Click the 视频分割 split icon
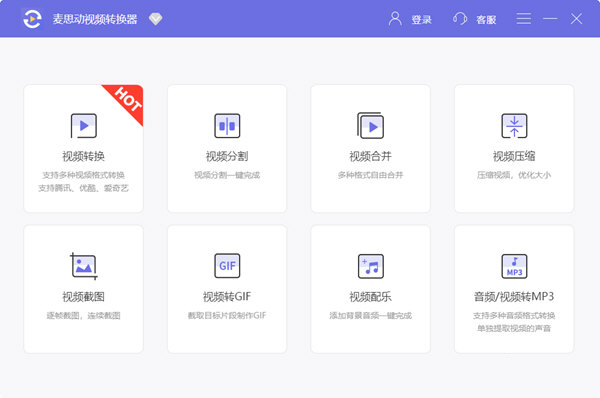Screen dimensions: 600x398 [x=227, y=126]
